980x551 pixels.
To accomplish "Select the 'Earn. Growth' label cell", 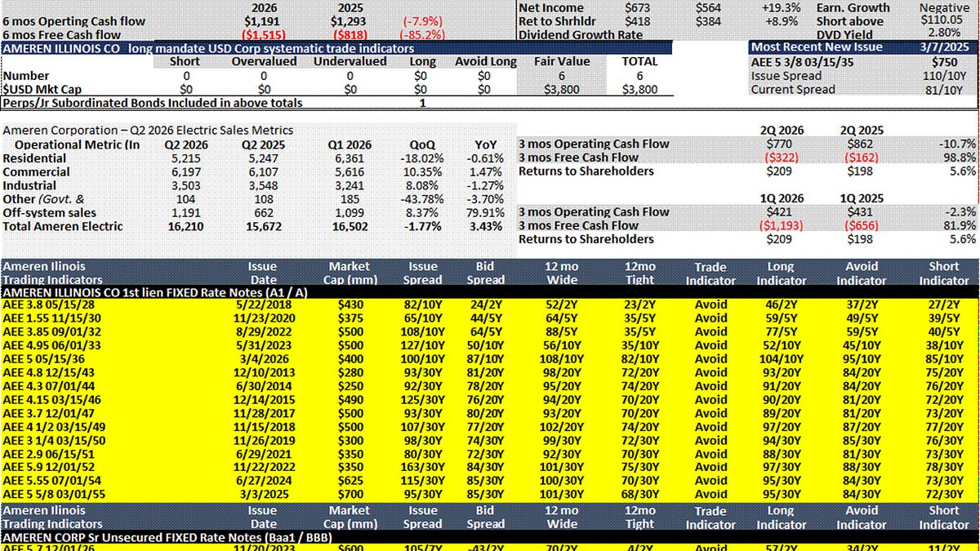I will point(853,7).
